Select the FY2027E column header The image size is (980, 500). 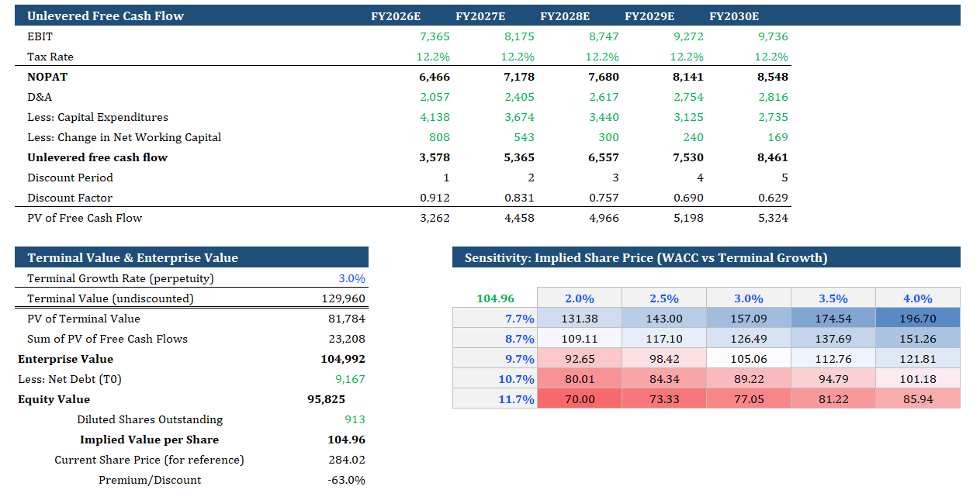coord(480,16)
